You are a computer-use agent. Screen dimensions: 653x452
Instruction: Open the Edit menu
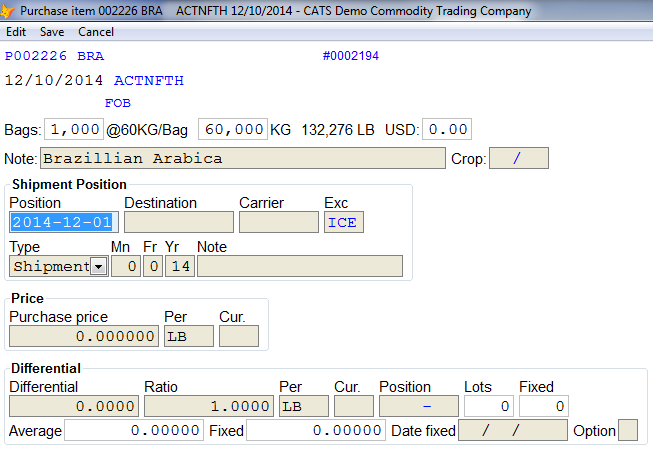click(16, 32)
